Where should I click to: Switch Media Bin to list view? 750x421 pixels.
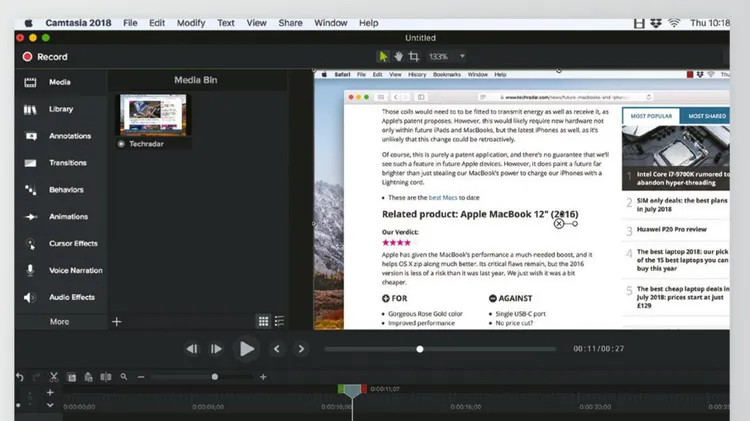click(279, 321)
